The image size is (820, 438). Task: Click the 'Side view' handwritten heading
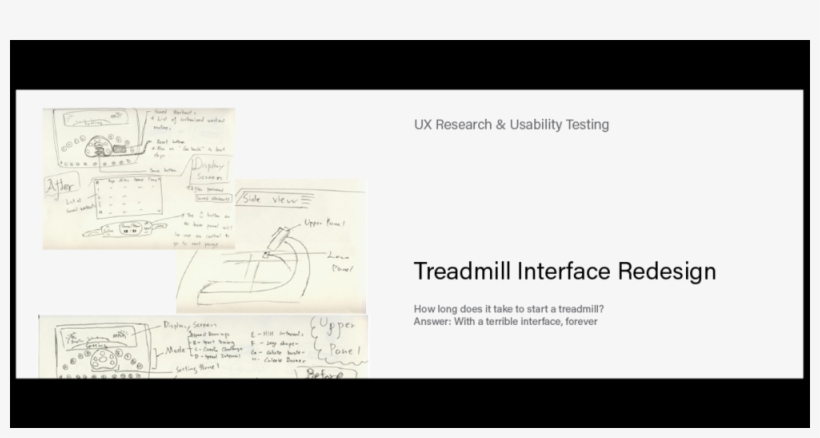(264, 200)
